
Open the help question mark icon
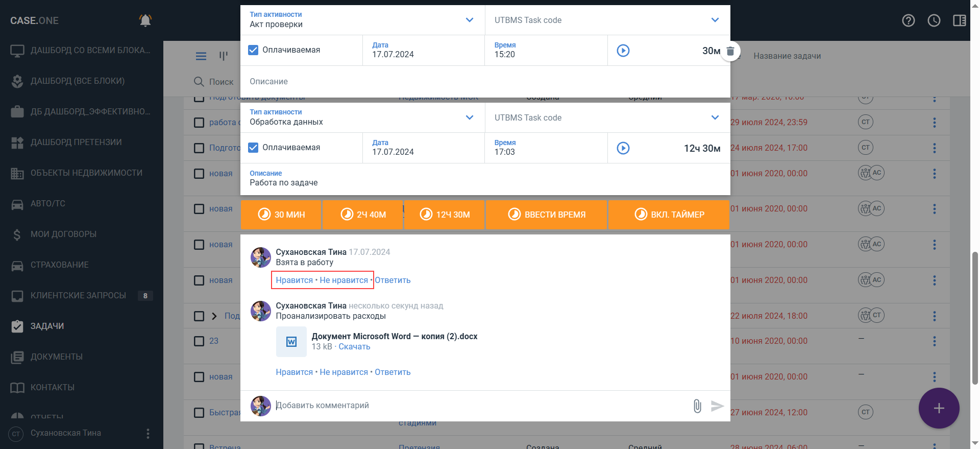pos(908,20)
